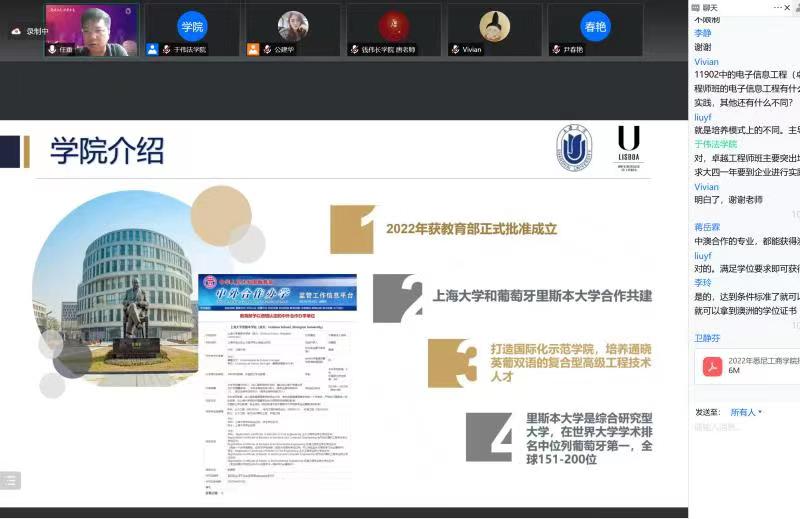Click orange badge icon on 公建华 tile
The height and width of the screenshot is (519, 800).
coord(253,49)
